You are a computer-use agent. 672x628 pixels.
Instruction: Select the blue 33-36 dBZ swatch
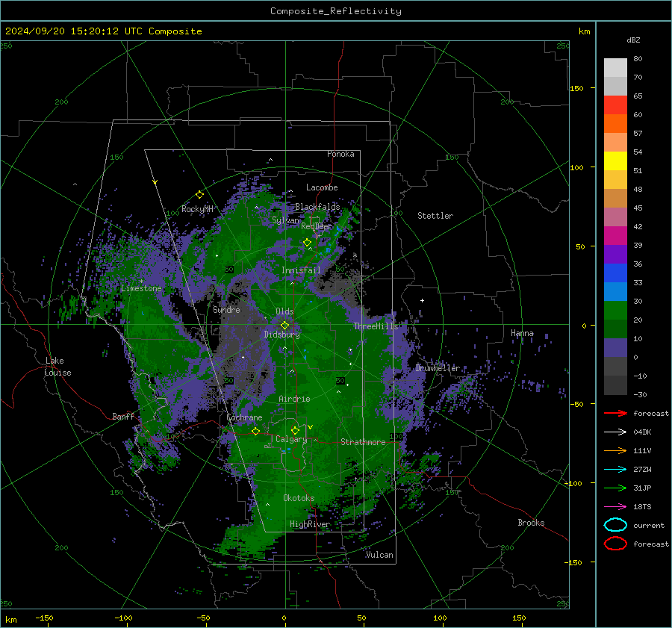(615, 273)
